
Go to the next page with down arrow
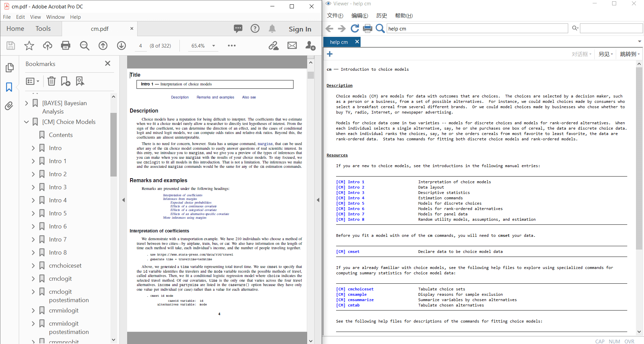click(x=121, y=46)
